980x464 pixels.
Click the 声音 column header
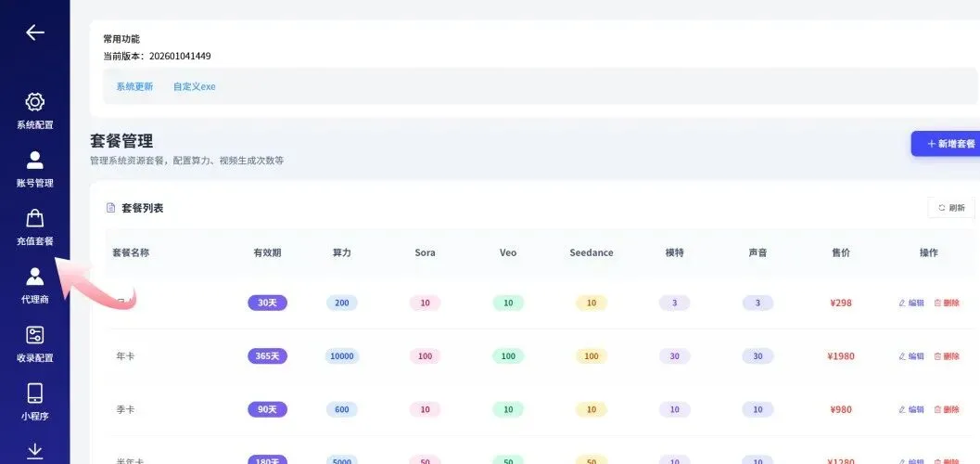click(x=757, y=252)
